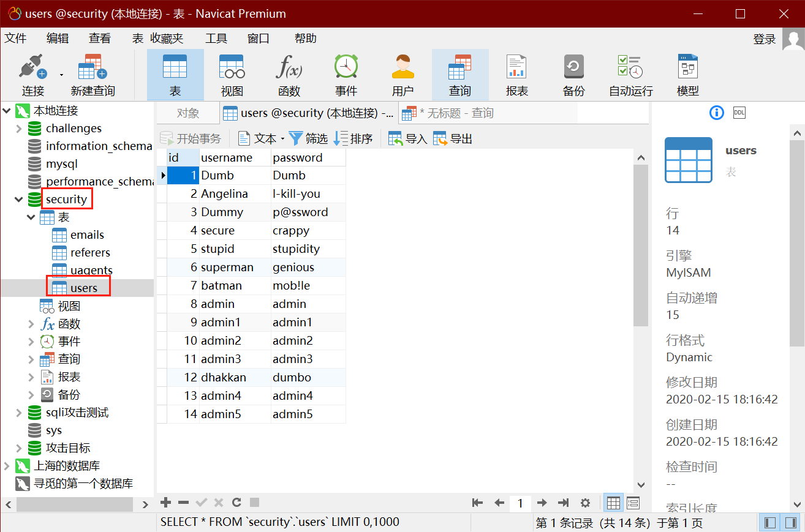Switch to form view of records
The width and height of the screenshot is (805, 532).
pos(633,503)
